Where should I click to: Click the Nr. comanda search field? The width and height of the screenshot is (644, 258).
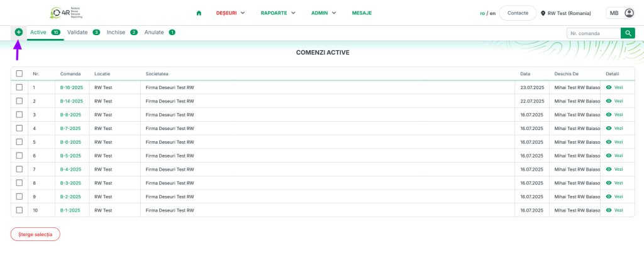click(592, 33)
